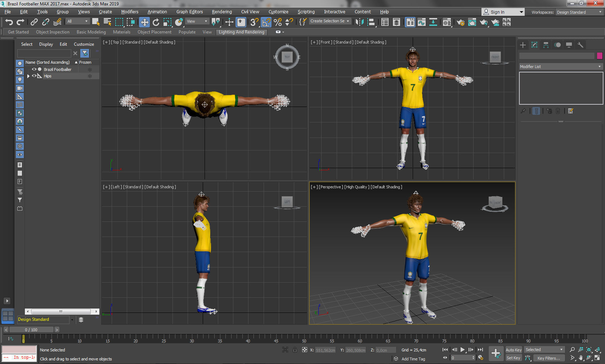Image resolution: width=605 pixels, height=364 pixels.
Task: Click the Undo arrow icon
Action: (x=9, y=22)
